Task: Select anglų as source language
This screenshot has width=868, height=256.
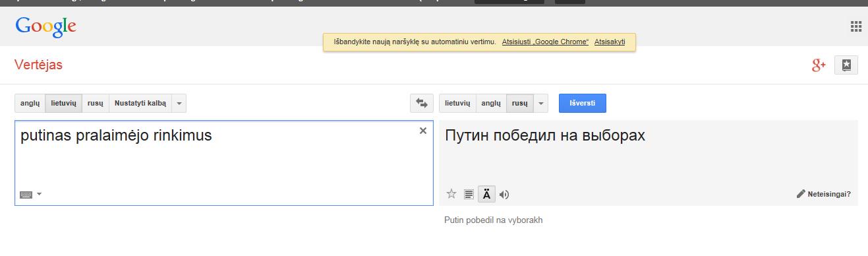Action: click(30, 104)
